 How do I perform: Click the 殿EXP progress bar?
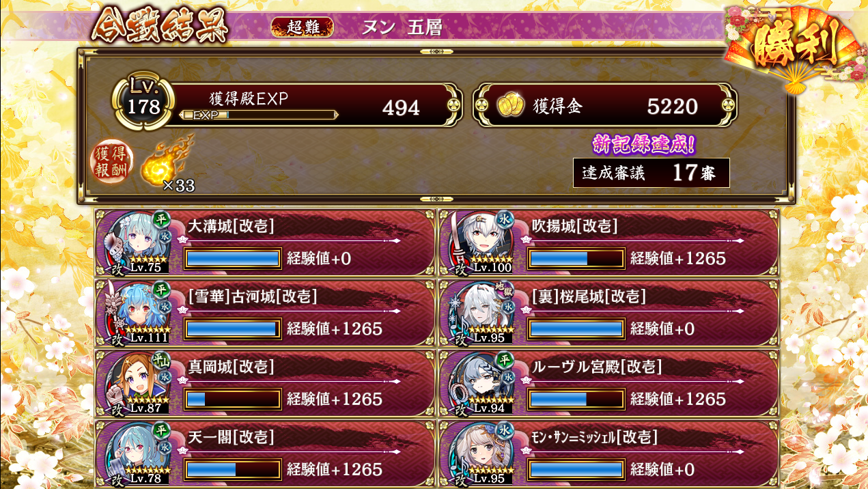point(258,115)
